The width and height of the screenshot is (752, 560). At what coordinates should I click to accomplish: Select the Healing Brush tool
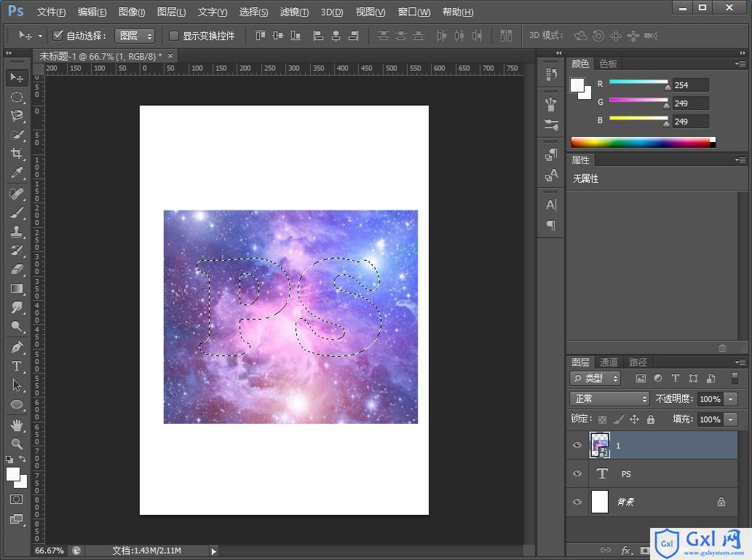[16, 194]
